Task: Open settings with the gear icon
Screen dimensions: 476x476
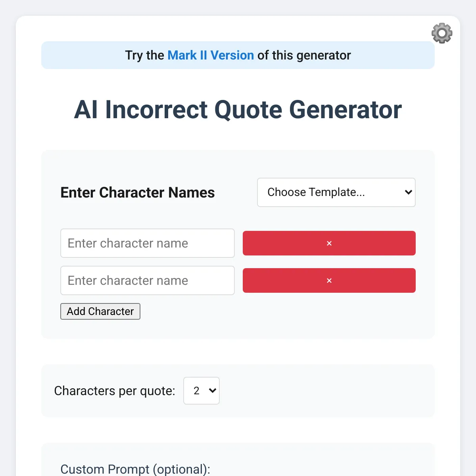Action: [442, 33]
